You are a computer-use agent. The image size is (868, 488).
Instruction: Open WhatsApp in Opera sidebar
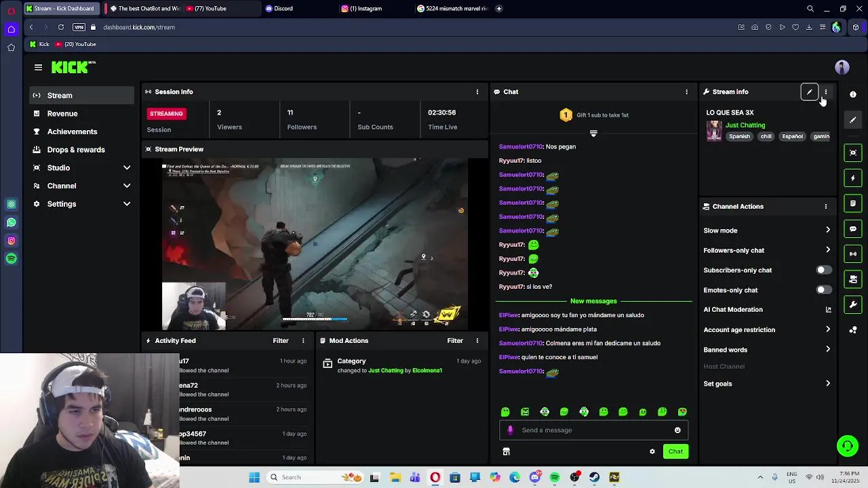pyautogui.click(x=11, y=222)
